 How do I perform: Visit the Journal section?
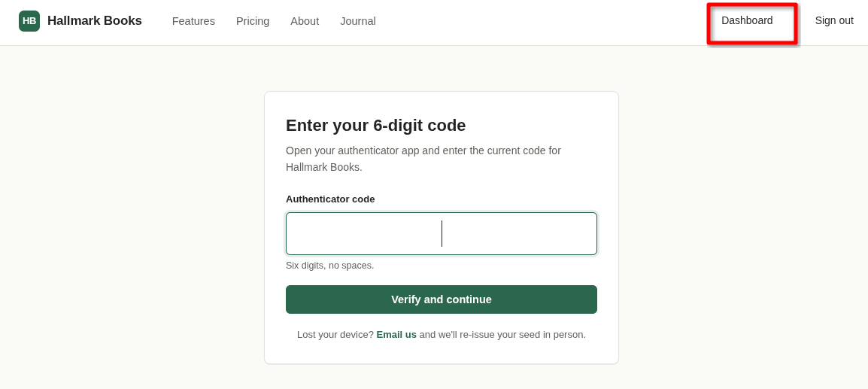357,21
